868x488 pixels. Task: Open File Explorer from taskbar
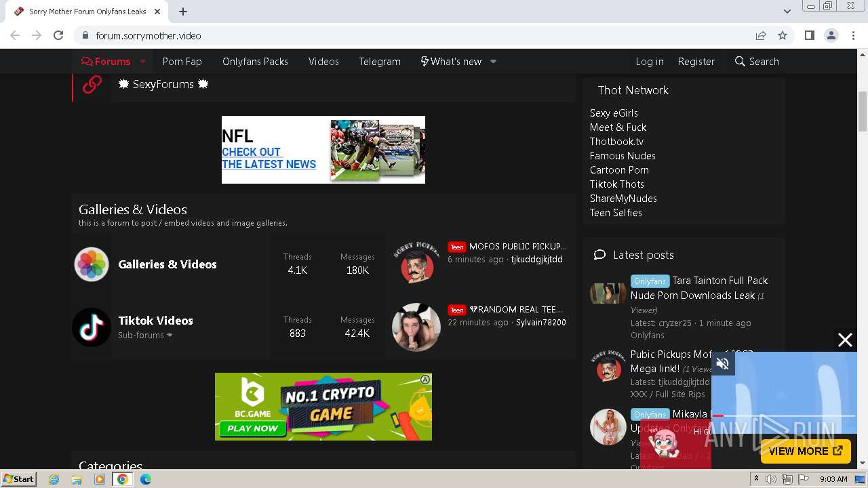(77, 479)
